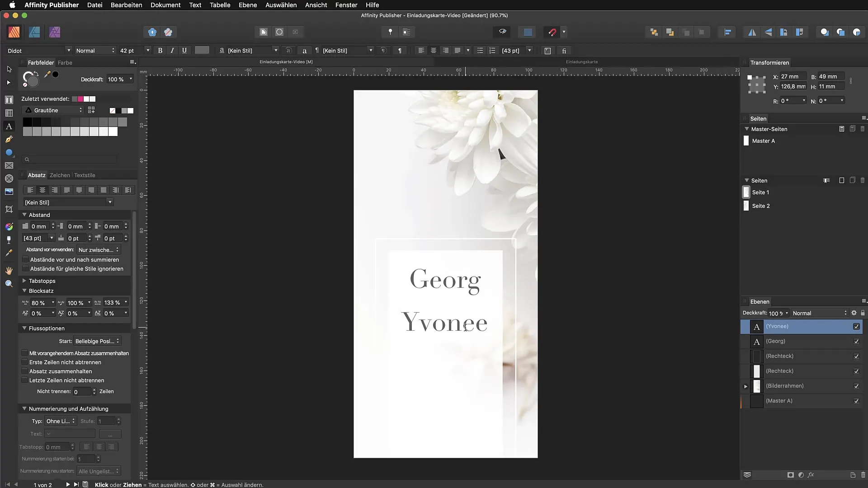The image size is (868, 488).
Task: Center align text in the toolbar
Action: [x=434, y=51]
